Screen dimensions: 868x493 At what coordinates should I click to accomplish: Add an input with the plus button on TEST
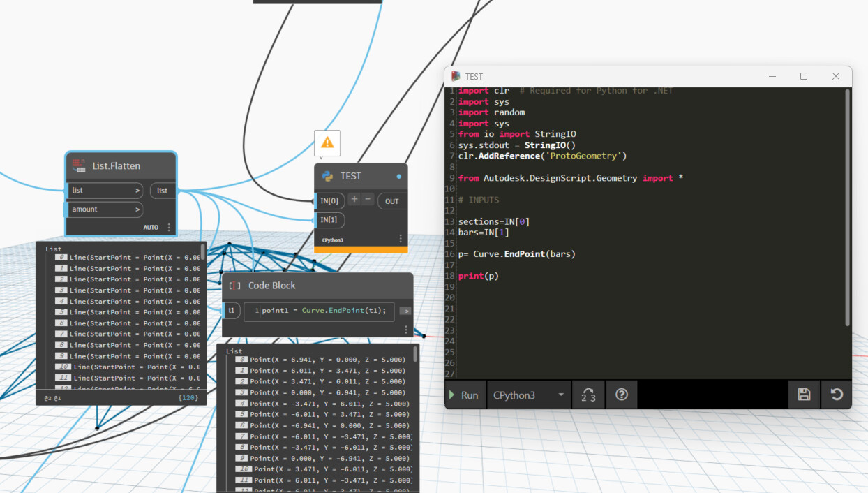pos(355,200)
